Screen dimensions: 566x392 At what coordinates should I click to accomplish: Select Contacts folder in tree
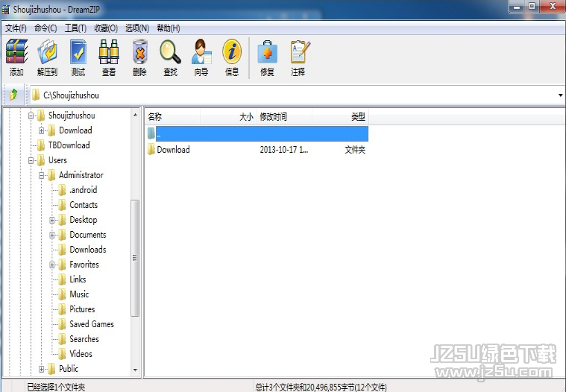(x=84, y=205)
